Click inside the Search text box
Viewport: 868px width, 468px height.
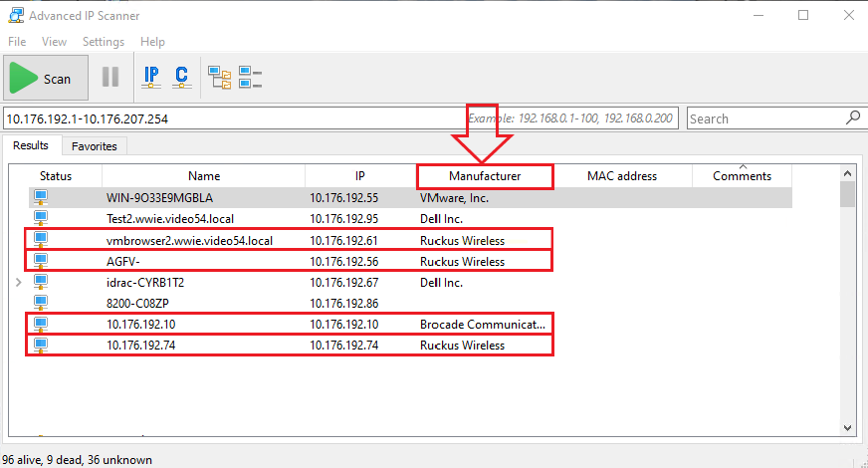click(764, 118)
